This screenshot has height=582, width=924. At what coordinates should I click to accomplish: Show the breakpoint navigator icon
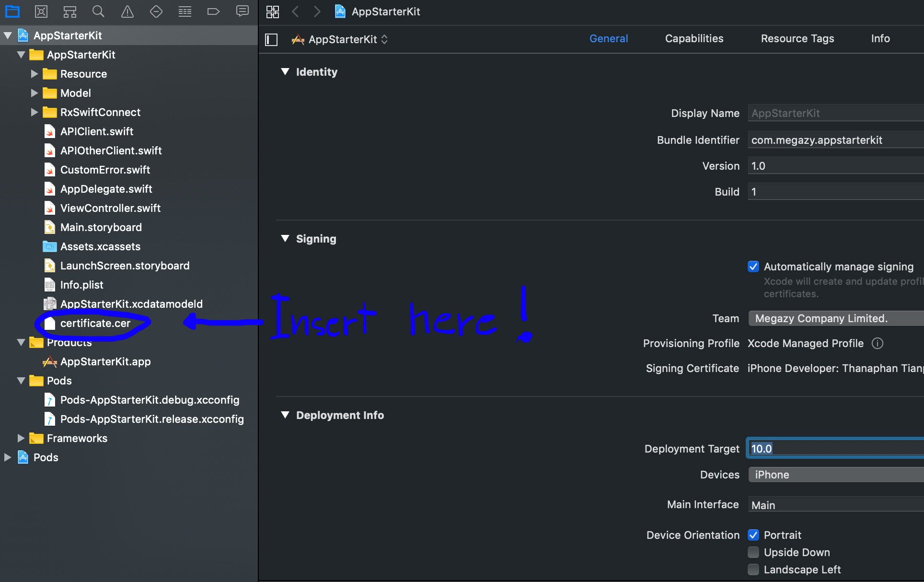click(213, 12)
